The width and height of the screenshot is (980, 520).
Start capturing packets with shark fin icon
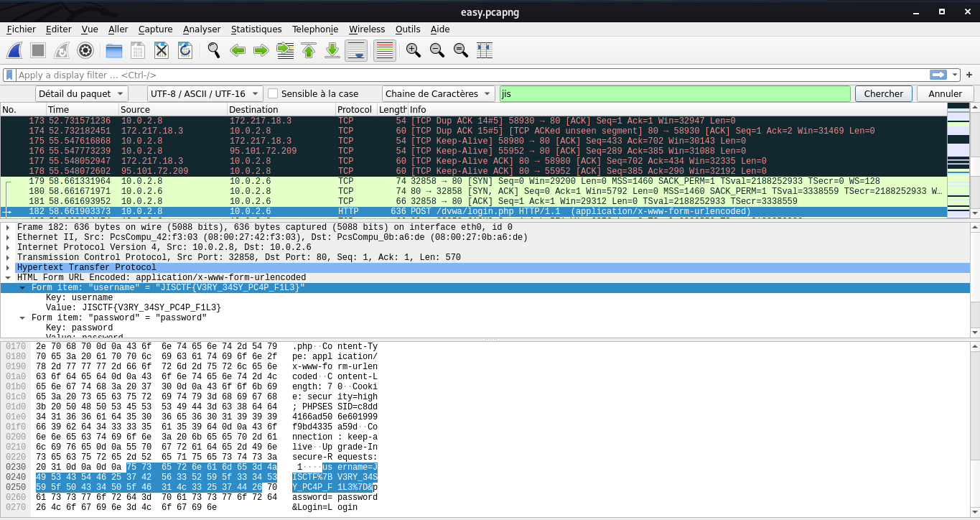pos(15,50)
